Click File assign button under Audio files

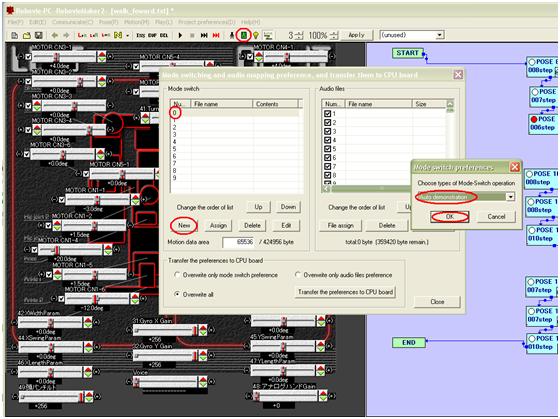[x=340, y=225]
